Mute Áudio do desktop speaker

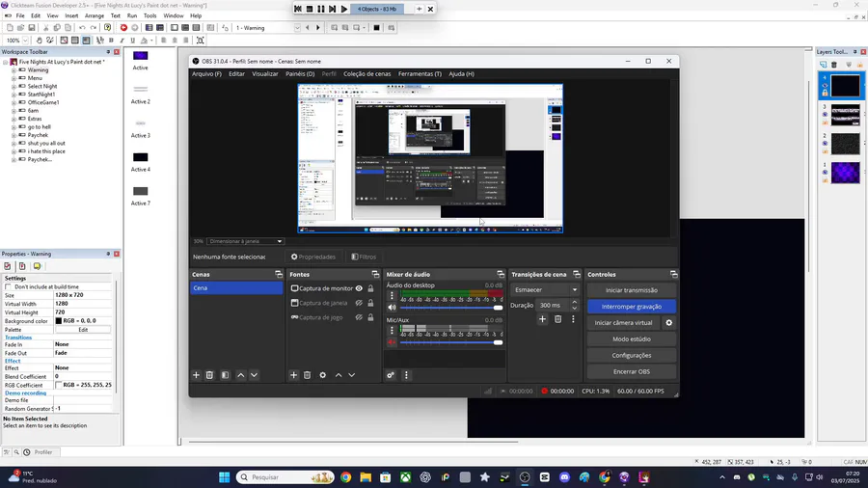click(x=392, y=308)
